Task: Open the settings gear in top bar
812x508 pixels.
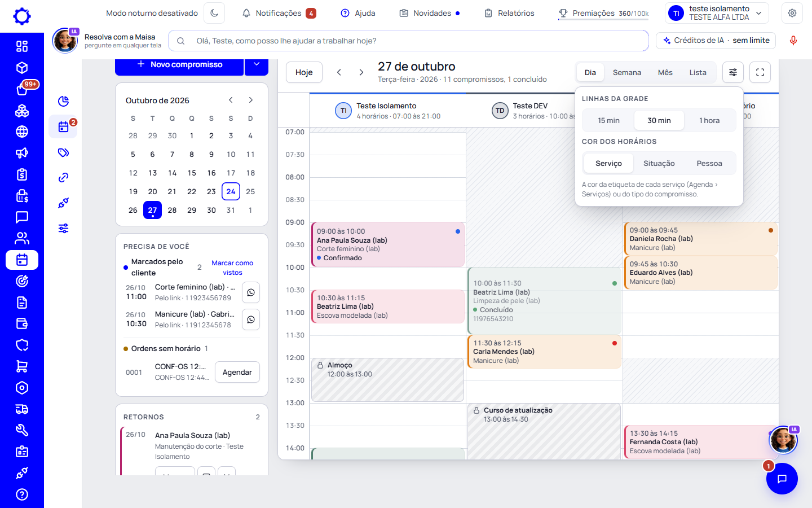Action: pyautogui.click(x=792, y=13)
